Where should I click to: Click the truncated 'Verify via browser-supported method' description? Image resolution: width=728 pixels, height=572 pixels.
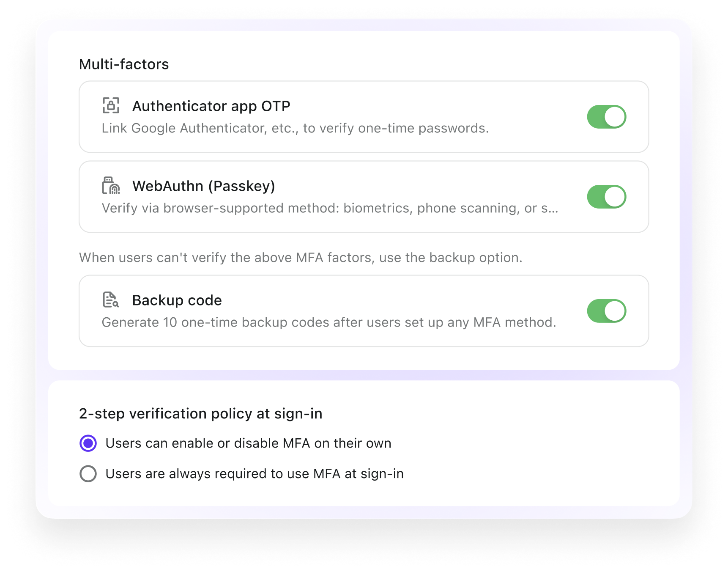[330, 208]
